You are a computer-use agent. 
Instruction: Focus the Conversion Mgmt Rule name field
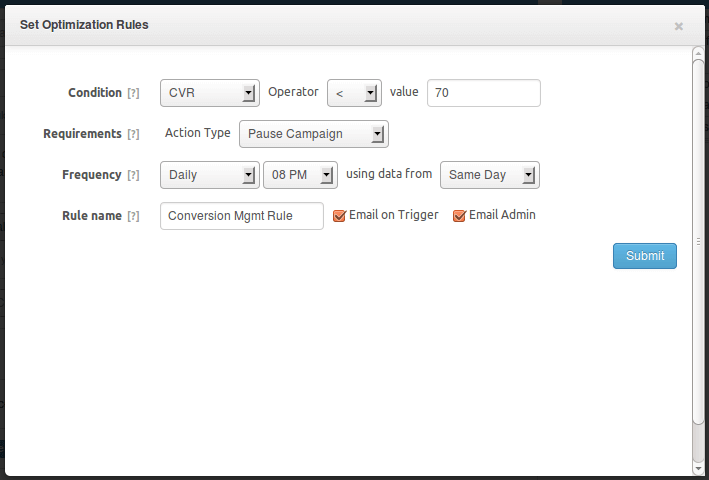(x=241, y=216)
